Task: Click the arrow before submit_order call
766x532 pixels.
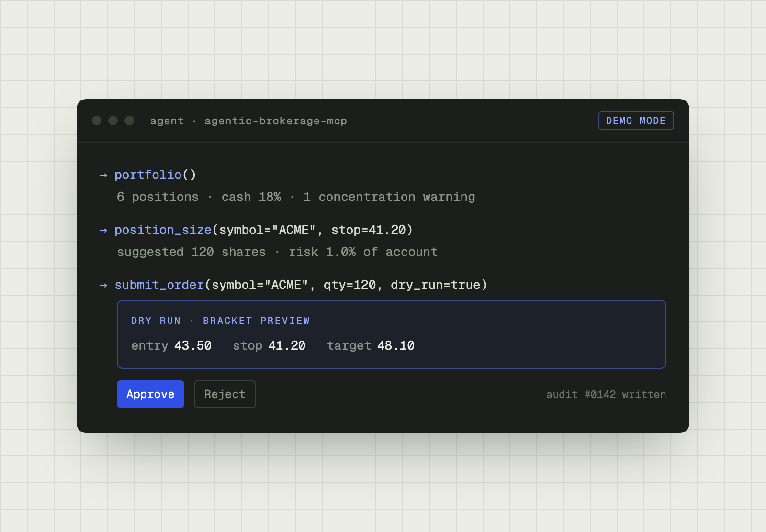Action: click(103, 285)
